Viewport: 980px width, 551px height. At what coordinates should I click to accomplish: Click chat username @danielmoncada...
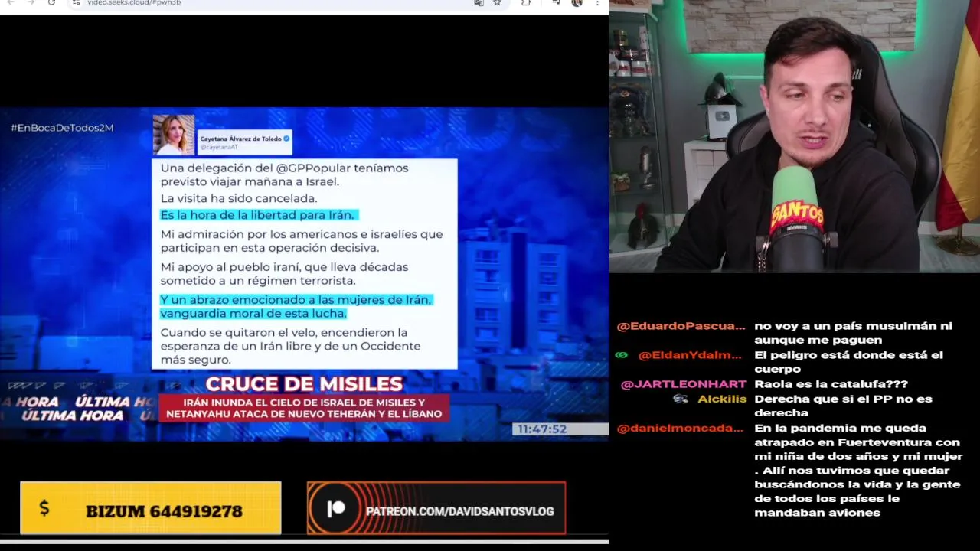(680, 429)
